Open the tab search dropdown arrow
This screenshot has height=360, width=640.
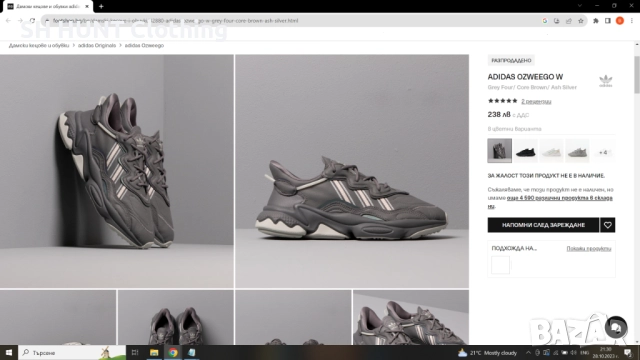pyautogui.click(x=580, y=6)
